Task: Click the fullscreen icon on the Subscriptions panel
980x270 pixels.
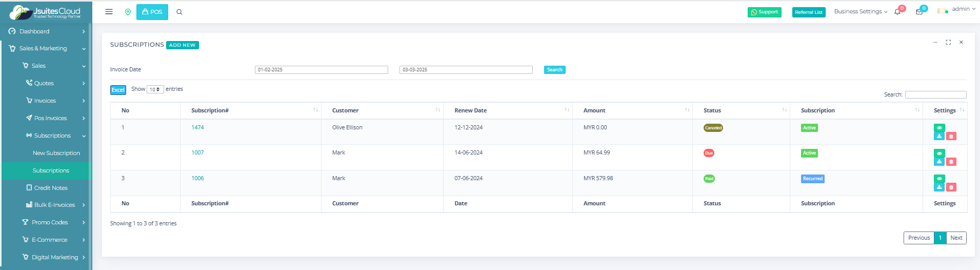Action: pyautogui.click(x=948, y=43)
